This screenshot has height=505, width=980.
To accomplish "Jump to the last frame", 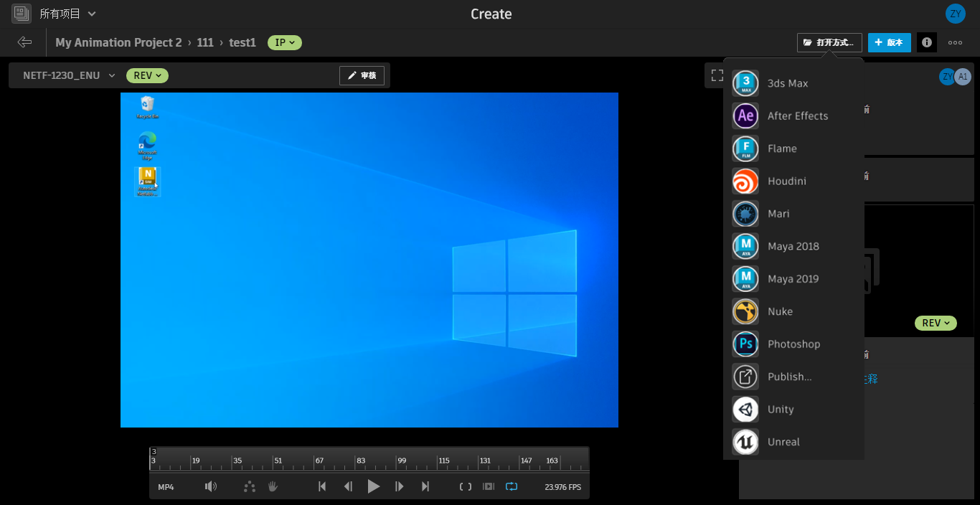I will [x=425, y=486].
